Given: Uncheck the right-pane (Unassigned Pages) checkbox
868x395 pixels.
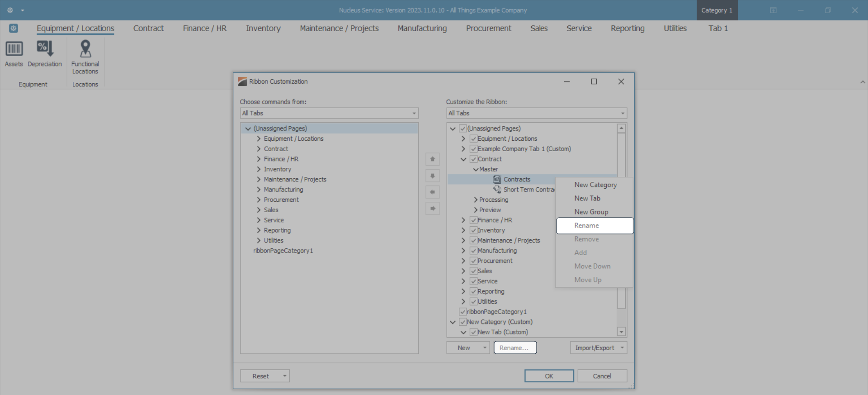Looking at the screenshot, I should (x=462, y=128).
